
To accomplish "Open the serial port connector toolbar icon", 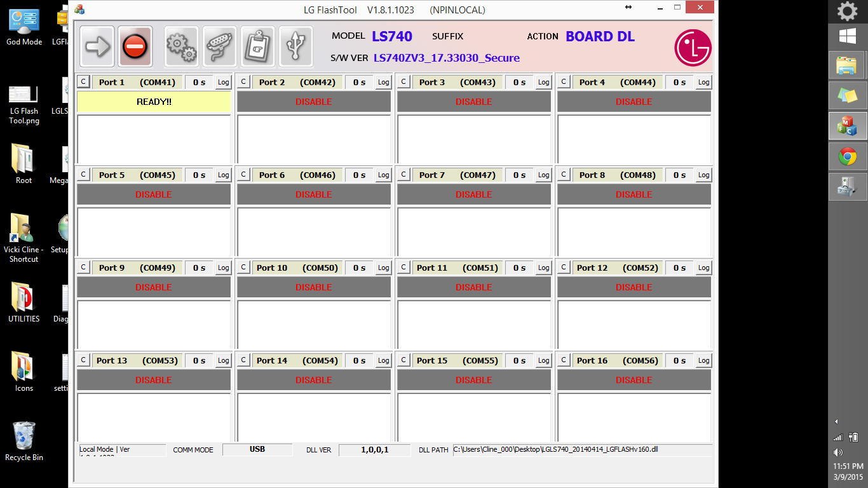I will point(219,46).
